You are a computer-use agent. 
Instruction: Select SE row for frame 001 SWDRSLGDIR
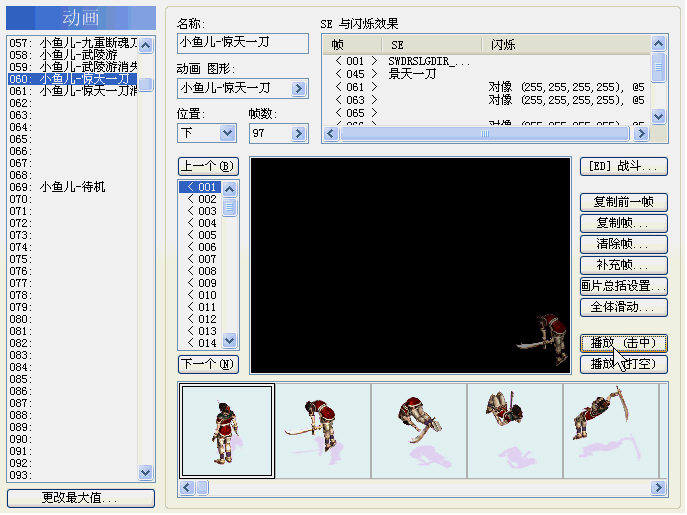click(486, 61)
